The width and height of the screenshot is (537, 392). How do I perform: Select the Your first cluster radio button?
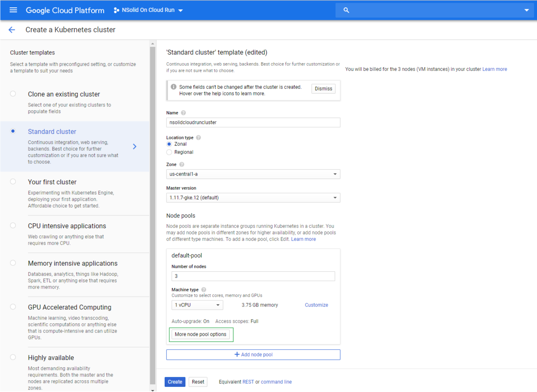(x=13, y=181)
